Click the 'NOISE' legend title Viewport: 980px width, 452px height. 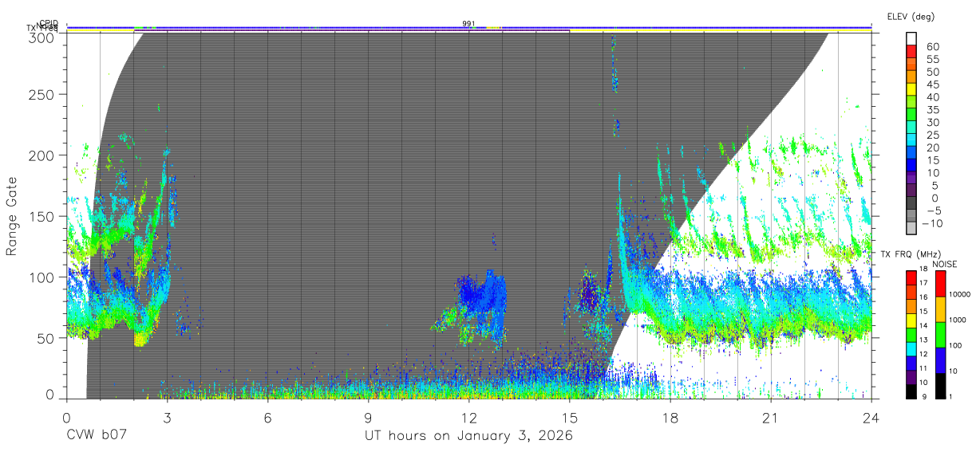coord(945,265)
